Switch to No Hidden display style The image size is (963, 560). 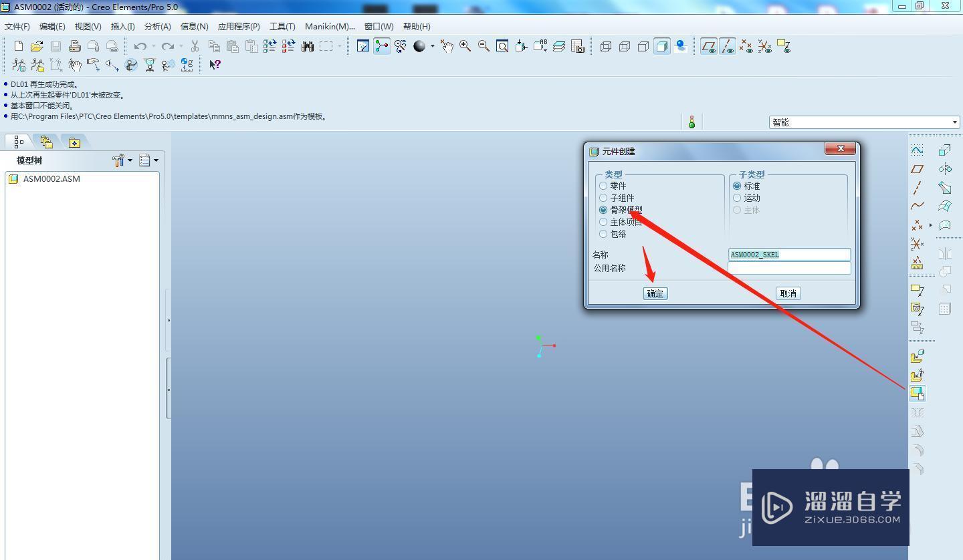tap(643, 46)
